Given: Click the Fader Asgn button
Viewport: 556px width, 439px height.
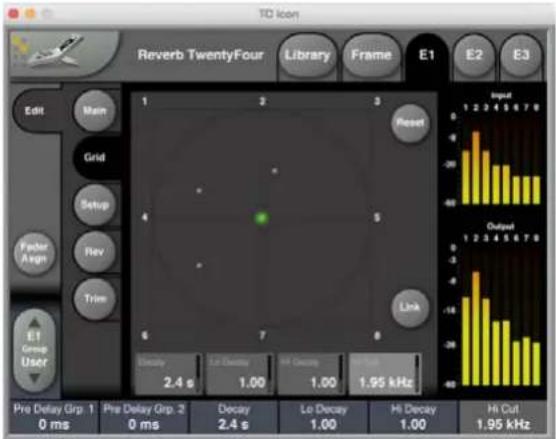Looking at the screenshot, I should pyautogui.click(x=34, y=253).
